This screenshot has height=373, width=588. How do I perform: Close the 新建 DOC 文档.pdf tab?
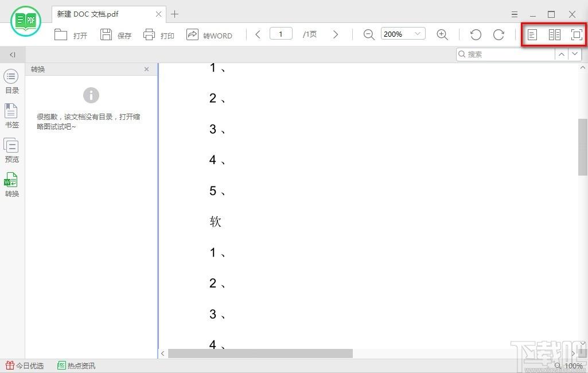[x=158, y=14]
